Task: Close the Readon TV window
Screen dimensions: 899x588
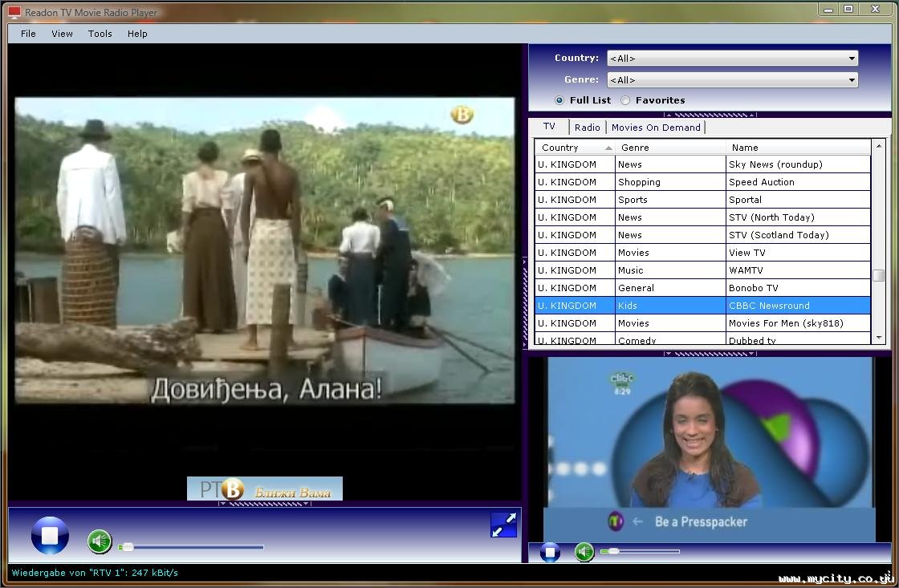Action: (x=876, y=10)
